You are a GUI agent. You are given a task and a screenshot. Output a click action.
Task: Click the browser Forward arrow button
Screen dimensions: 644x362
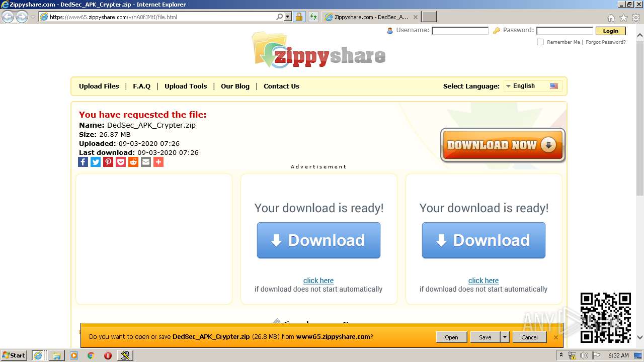(22, 17)
